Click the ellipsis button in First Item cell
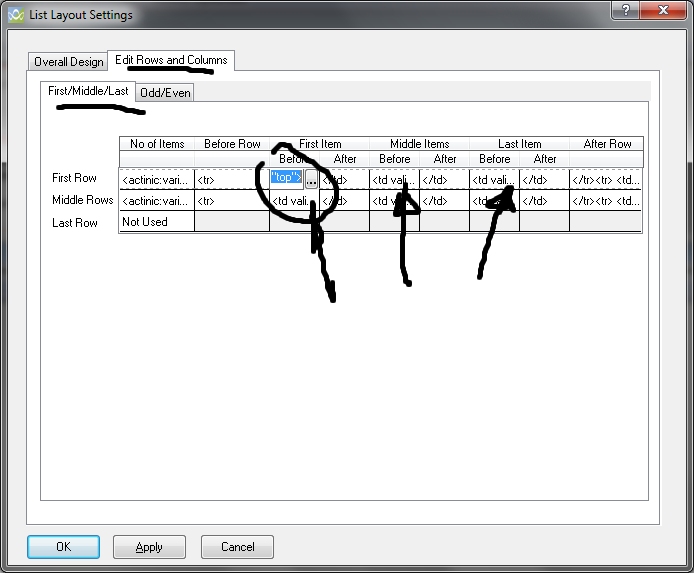The width and height of the screenshot is (694, 573). coord(312,179)
